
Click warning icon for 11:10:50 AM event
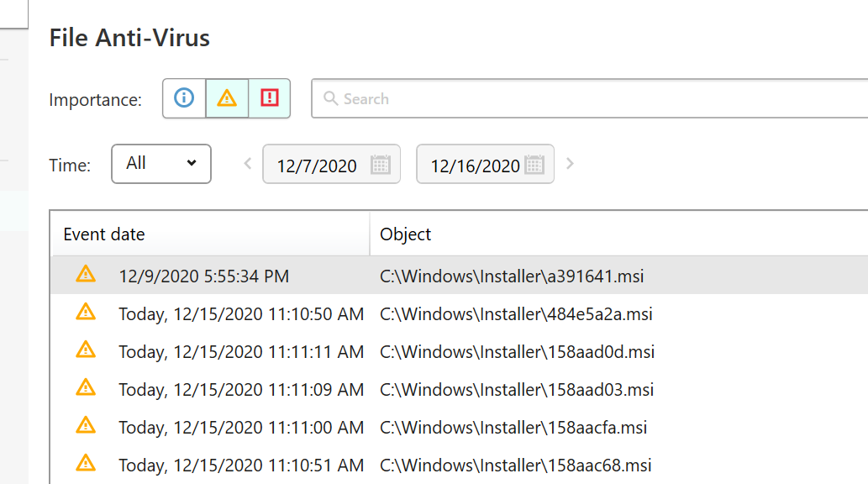[86, 312]
